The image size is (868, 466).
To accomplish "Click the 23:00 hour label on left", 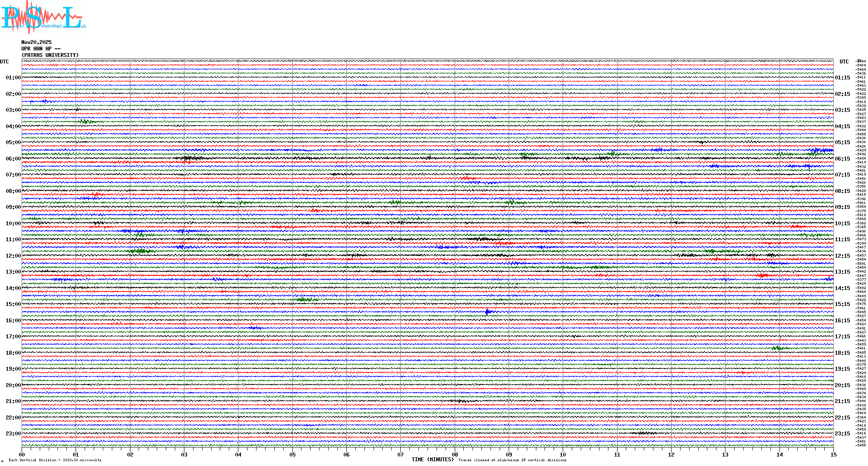I will 13,434.
